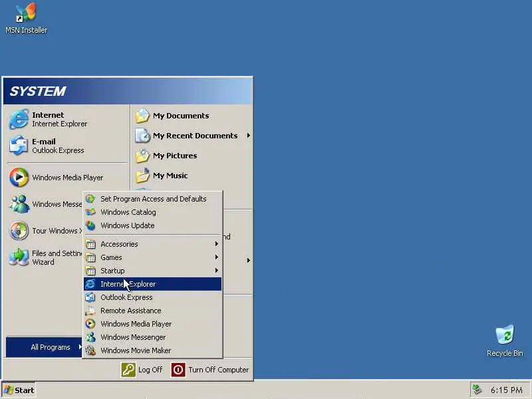Click the My Music folder icon

(x=142, y=176)
